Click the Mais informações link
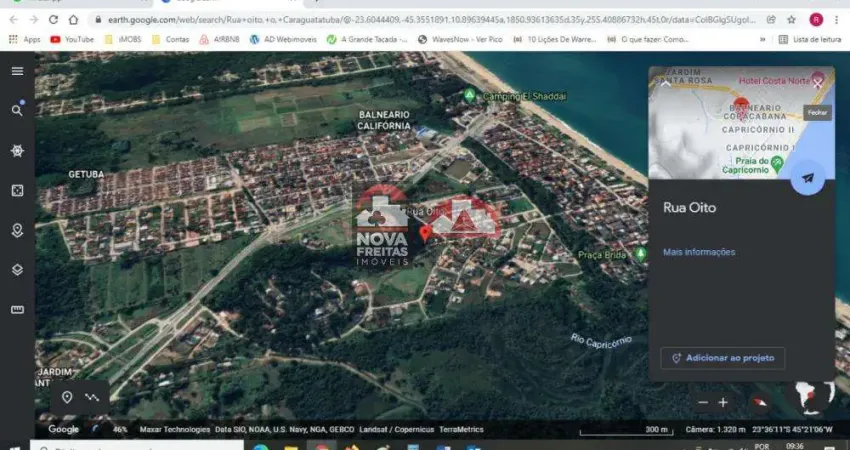Viewport: 850px width, 450px height. pos(699,252)
